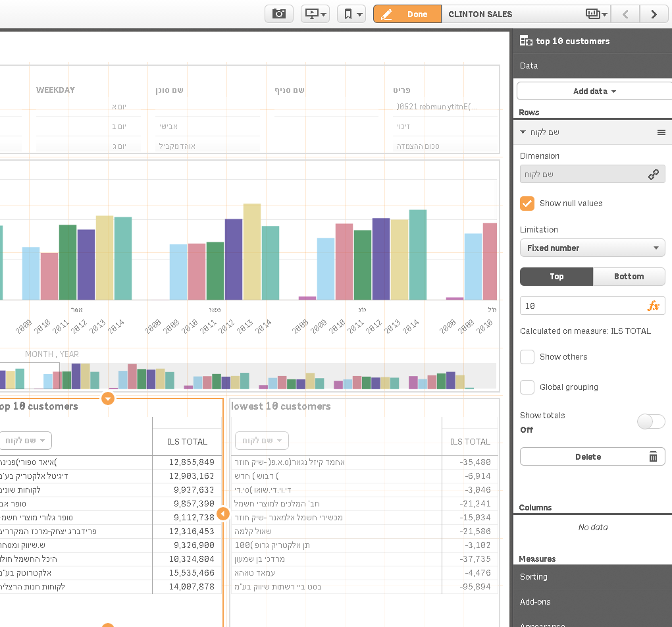Open the Sorting section
This screenshot has width=672, height=627.
point(592,577)
